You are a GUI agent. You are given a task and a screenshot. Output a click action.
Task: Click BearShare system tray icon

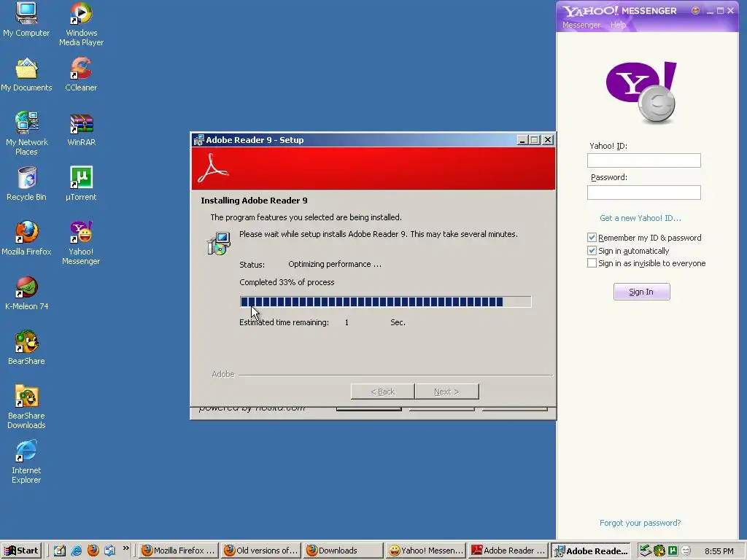coord(659,551)
